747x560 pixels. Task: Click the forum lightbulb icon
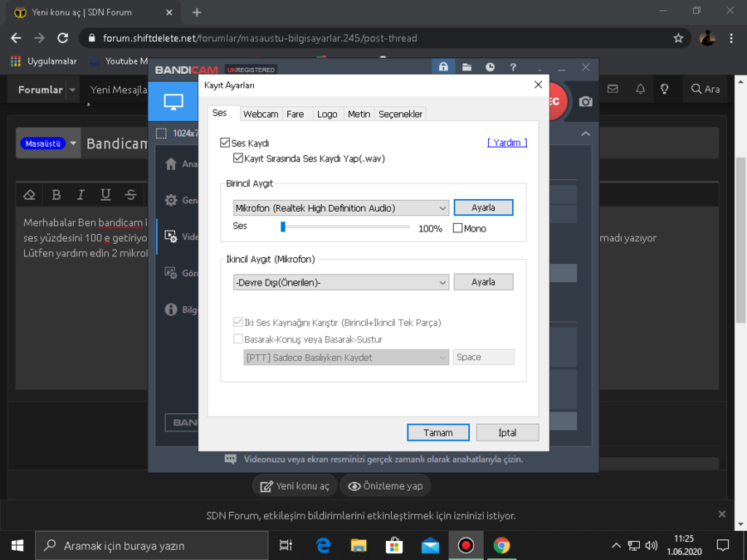(x=664, y=89)
